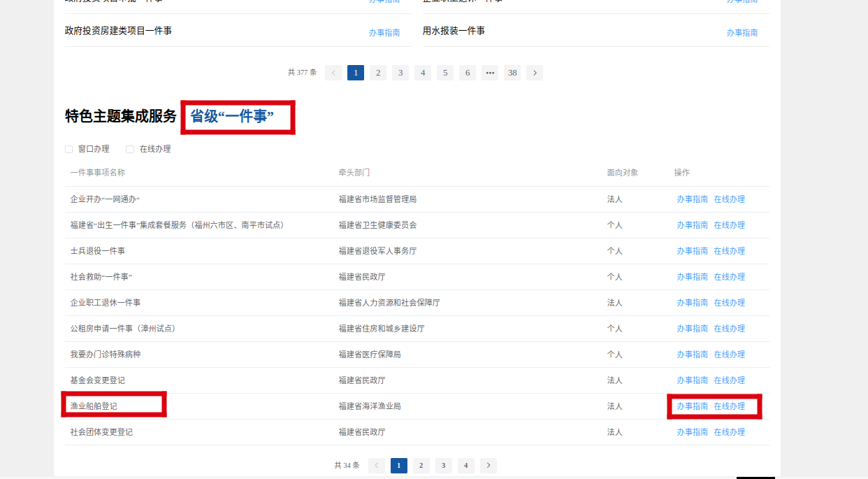
Task: Click the department cell 福建省人力资源和社会保障厅
Action: pos(389,303)
